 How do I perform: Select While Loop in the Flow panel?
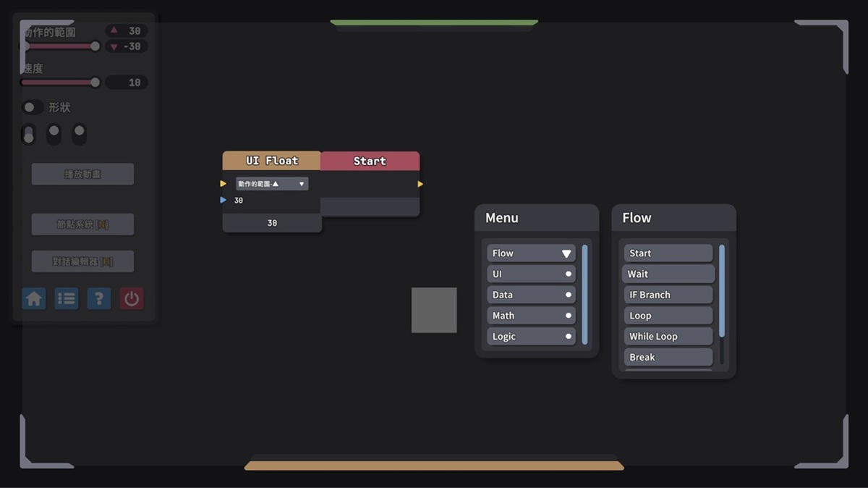click(x=668, y=337)
